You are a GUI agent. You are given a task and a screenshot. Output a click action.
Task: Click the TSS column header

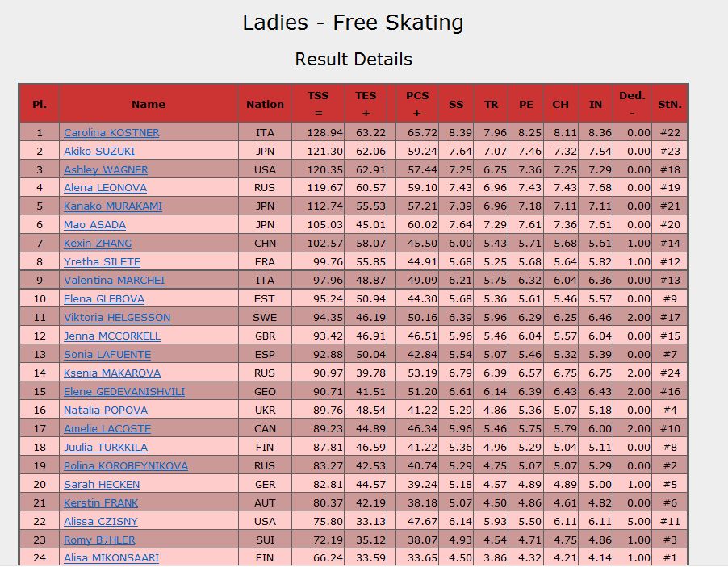(x=318, y=104)
